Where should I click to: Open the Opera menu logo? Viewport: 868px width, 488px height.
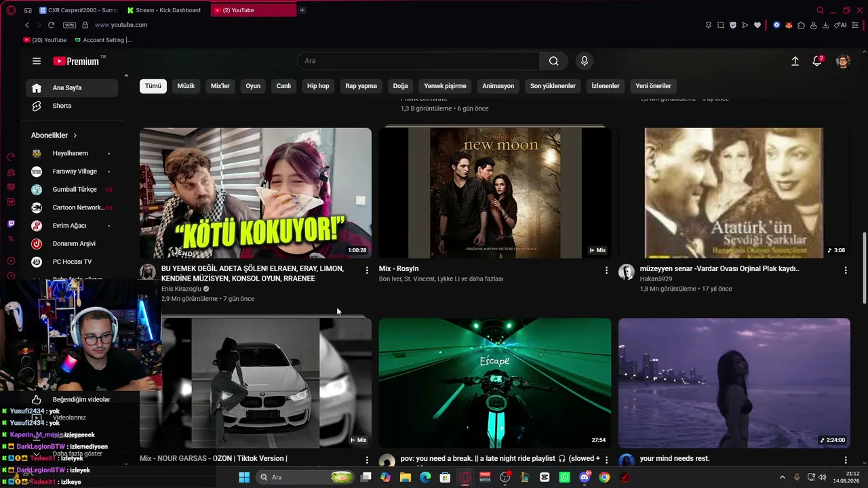click(11, 10)
